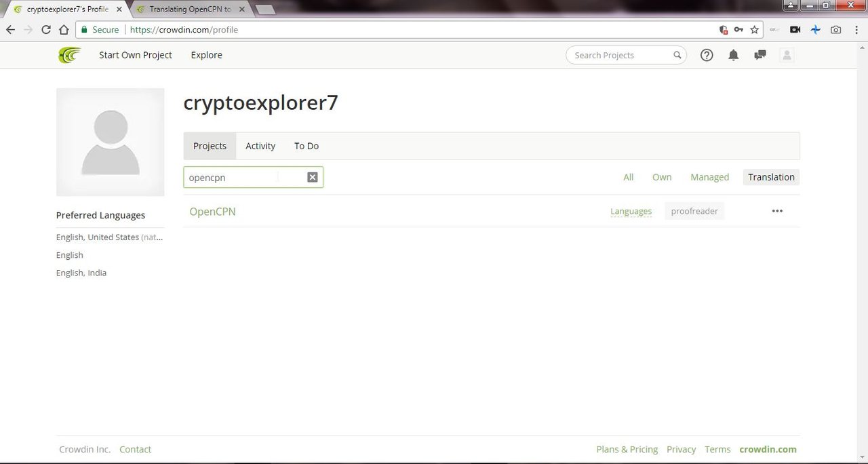
Task: Expand the OpenCPN Languages list
Action: tap(631, 212)
